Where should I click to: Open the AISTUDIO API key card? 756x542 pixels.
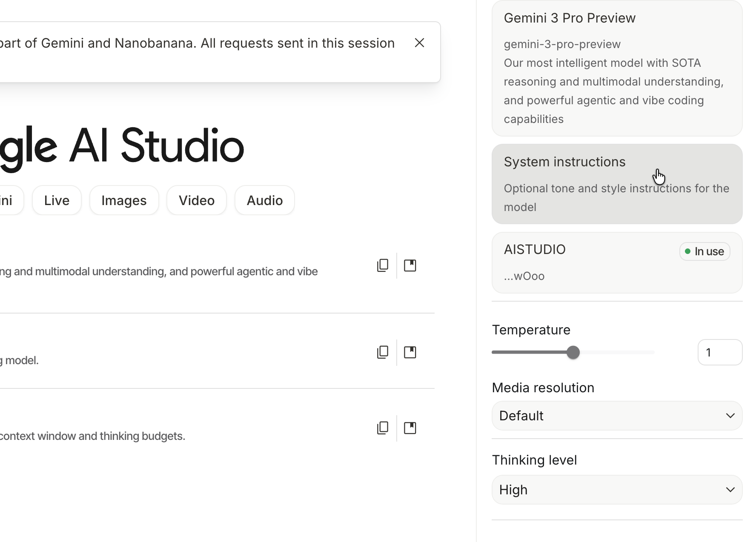(617, 262)
